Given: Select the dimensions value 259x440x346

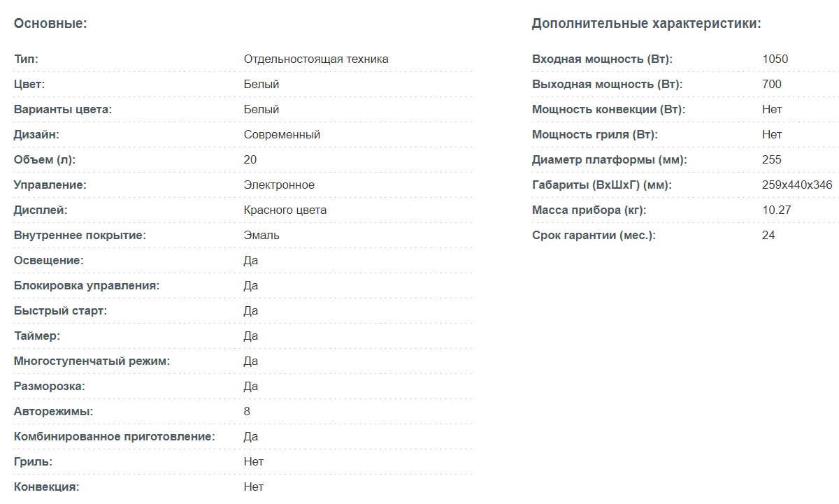Looking at the screenshot, I should tap(797, 185).
